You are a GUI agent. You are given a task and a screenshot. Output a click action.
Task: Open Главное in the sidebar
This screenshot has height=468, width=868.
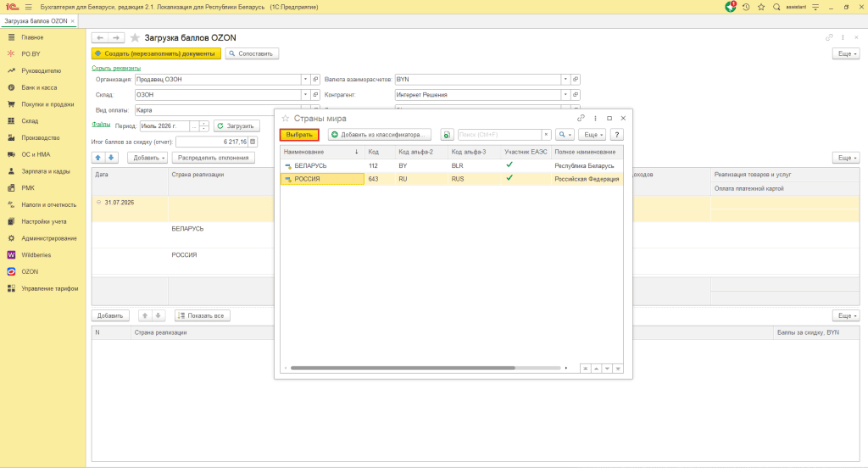[33, 37]
